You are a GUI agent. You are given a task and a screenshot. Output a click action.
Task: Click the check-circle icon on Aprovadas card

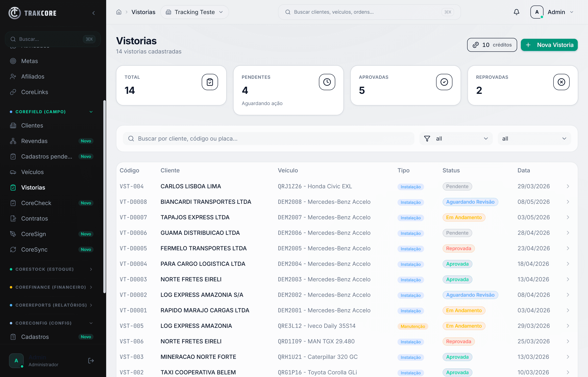click(x=444, y=82)
